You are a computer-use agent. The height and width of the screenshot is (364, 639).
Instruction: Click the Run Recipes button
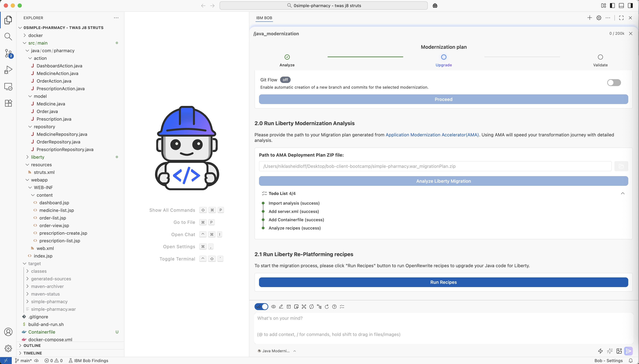(443, 282)
